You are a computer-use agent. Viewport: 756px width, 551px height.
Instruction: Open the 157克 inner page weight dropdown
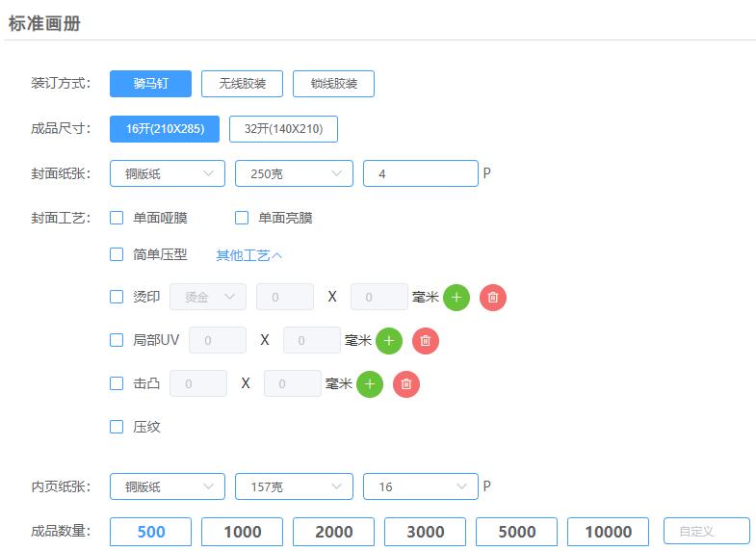coord(293,486)
